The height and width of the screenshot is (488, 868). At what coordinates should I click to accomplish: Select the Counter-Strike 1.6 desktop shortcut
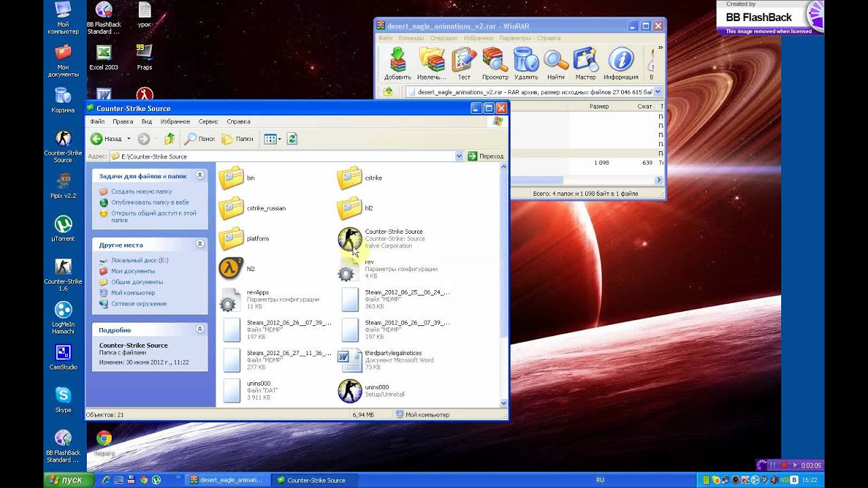[63, 274]
